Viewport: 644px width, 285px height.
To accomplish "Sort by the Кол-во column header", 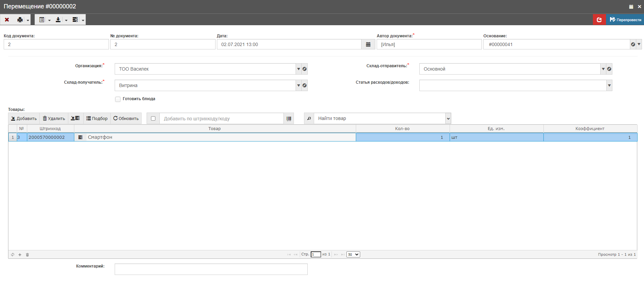I will pyautogui.click(x=402, y=129).
